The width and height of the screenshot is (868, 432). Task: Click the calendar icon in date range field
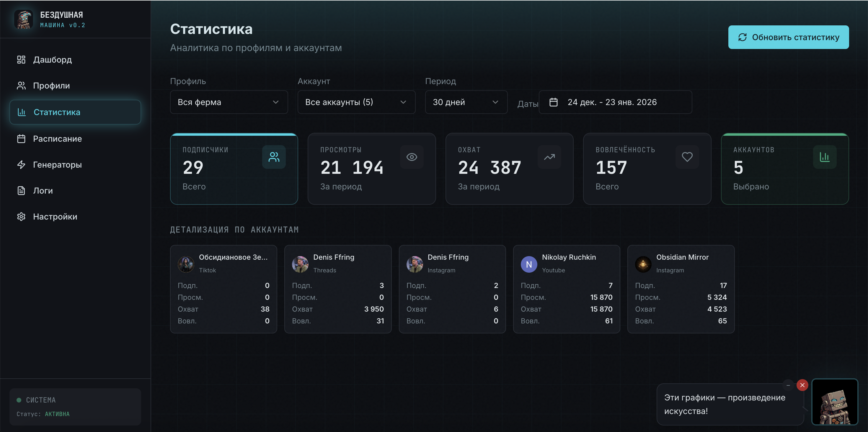(x=553, y=102)
